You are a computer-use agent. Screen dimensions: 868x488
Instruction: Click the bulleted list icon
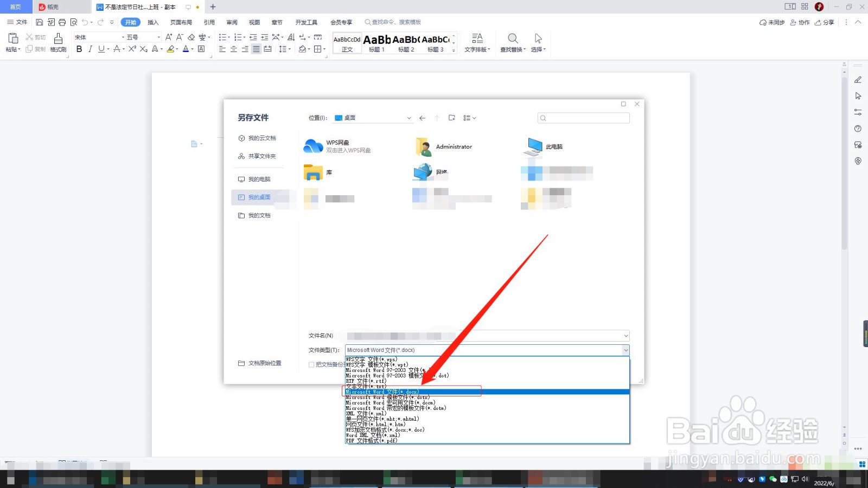tap(222, 37)
